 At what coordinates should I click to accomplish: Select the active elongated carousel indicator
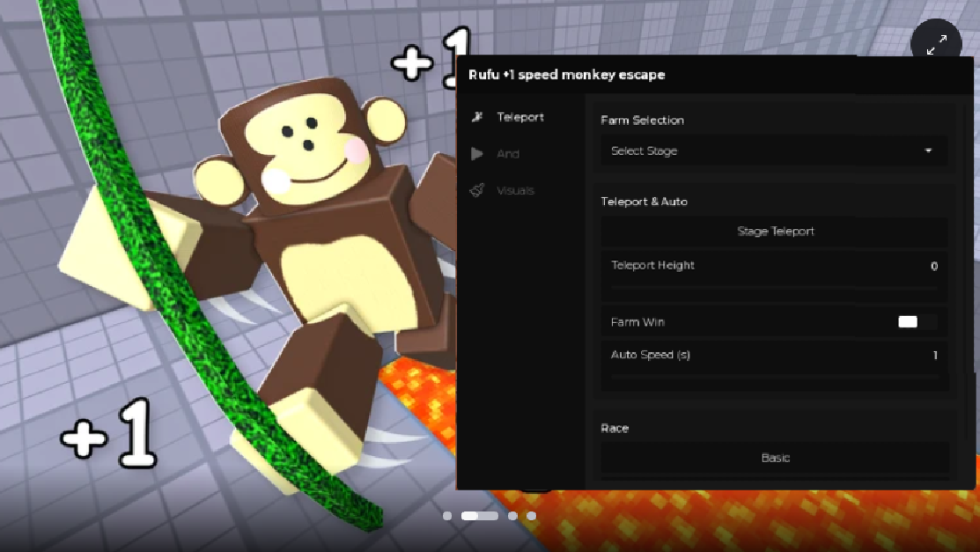coord(479,516)
